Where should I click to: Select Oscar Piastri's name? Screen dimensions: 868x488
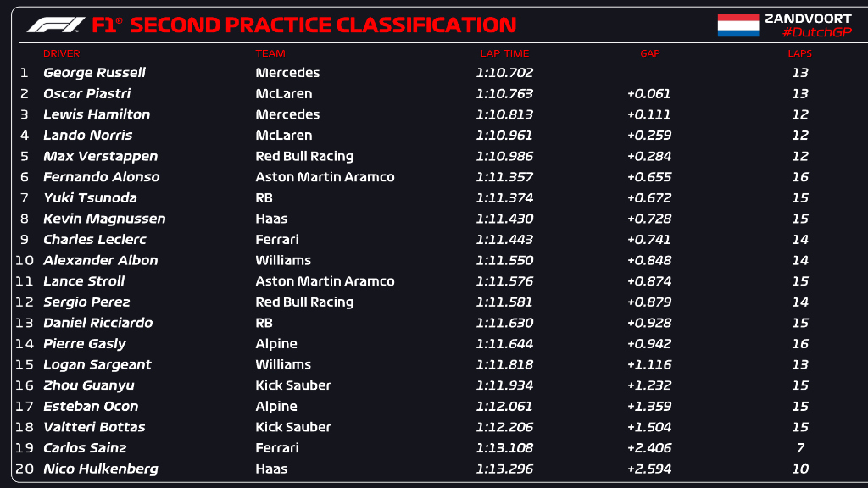[x=87, y=93]
